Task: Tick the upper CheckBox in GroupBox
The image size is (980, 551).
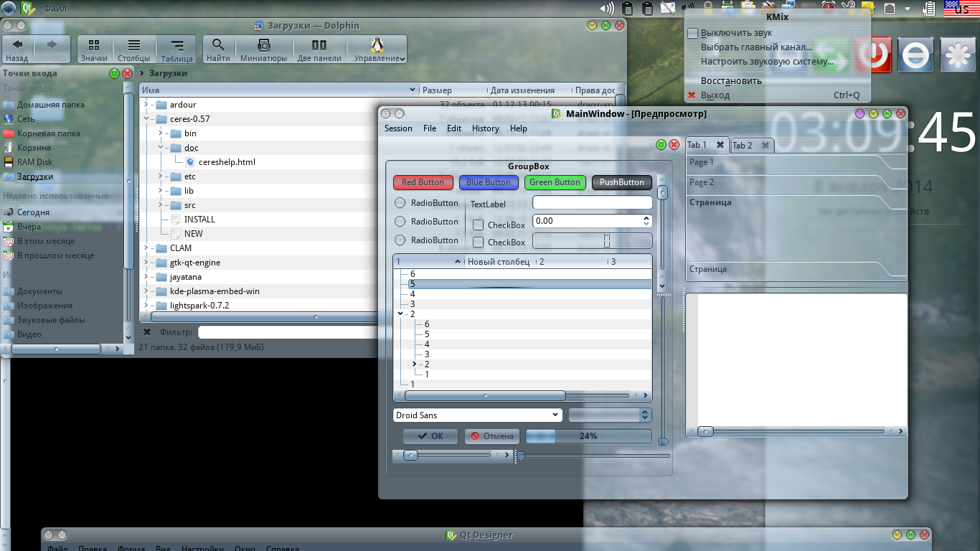Action: (x=479, y=225)
